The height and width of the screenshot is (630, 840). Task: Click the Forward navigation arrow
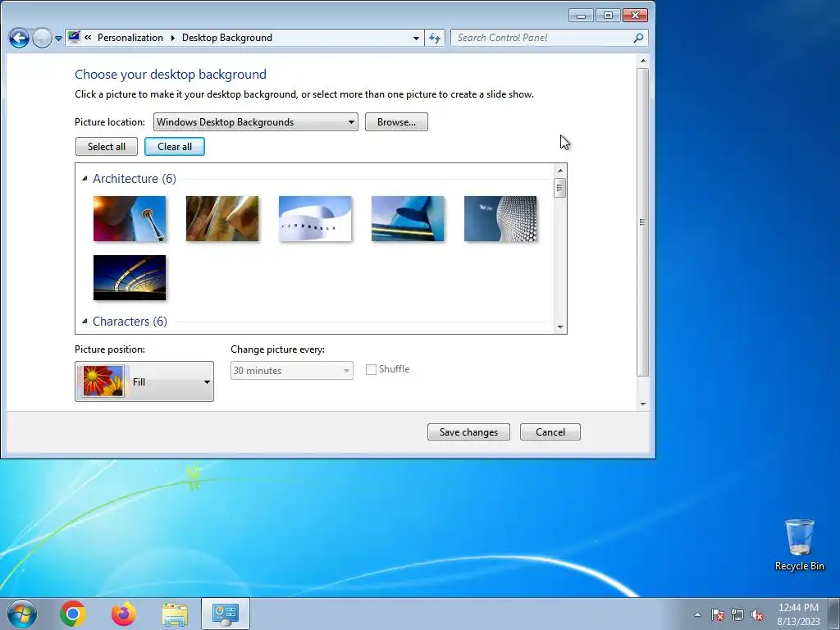pos(42,38)
